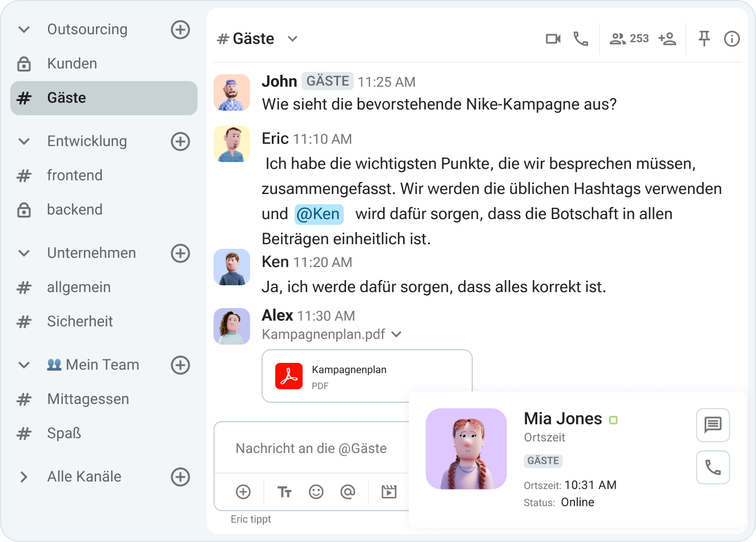Open the emoji picker in the composer
Image resolution: width=756 pixels, height=542 pixels.
pos(316,492)
